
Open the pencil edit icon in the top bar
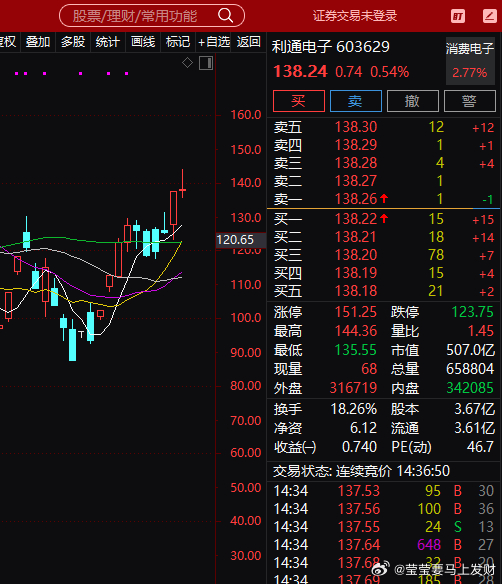point(490,16)
